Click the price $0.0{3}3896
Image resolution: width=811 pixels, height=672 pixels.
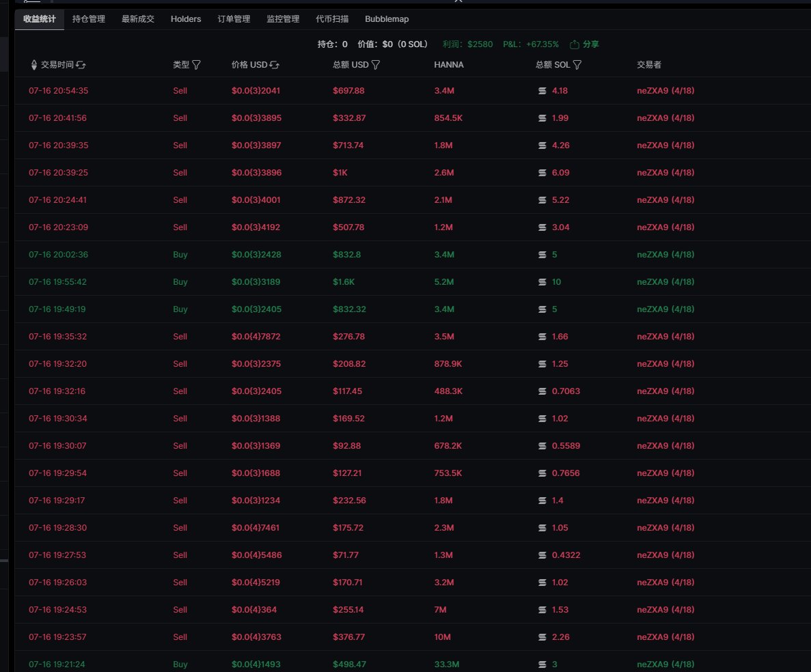[256, 173]
